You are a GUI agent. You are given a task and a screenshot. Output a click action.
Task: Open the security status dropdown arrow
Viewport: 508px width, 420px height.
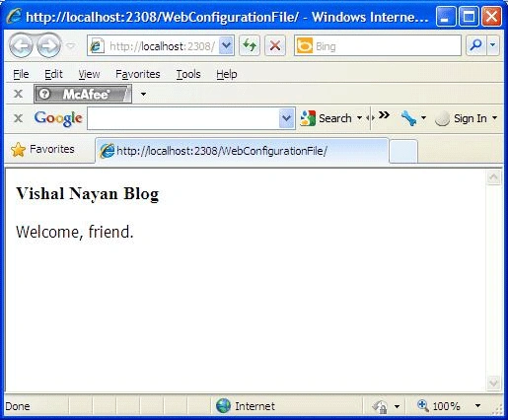pos(397,406)
